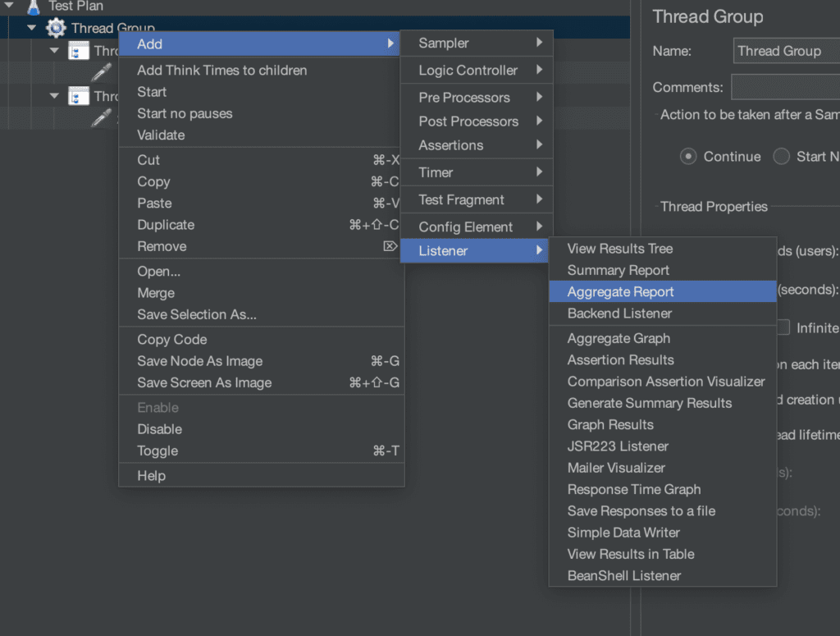The height and width of the screenshot is (636, 840).
Task: Click the first pencil element icon in tree
Action: pyautogui.click(x=101, y=72)
